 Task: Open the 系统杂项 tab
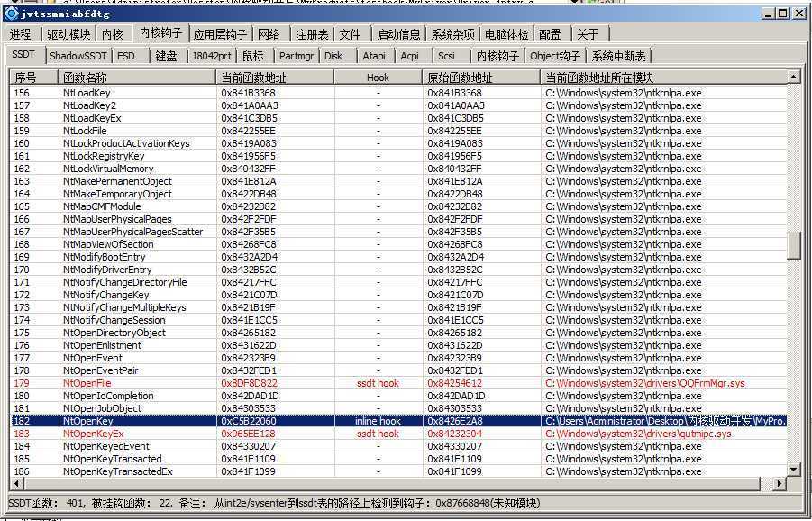tap(453, 34)
